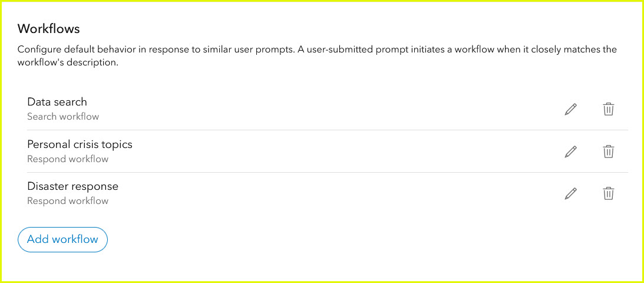
Task: Click divider below Personal crisis topics row
Action: [323, 173]
